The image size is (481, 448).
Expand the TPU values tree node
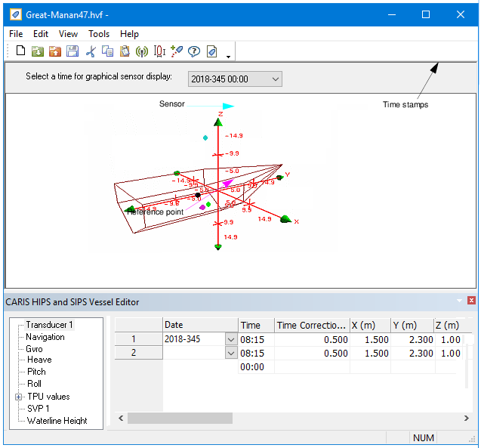18,397
